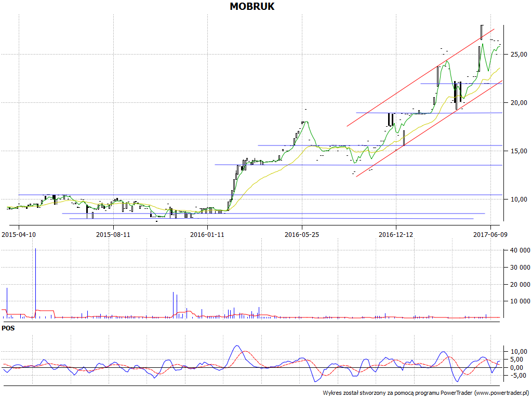This screenshot has width=532, height=399.
Task: Click the 2016-05-25 date label
Action: pyautogui.click(x=302, y=234)
